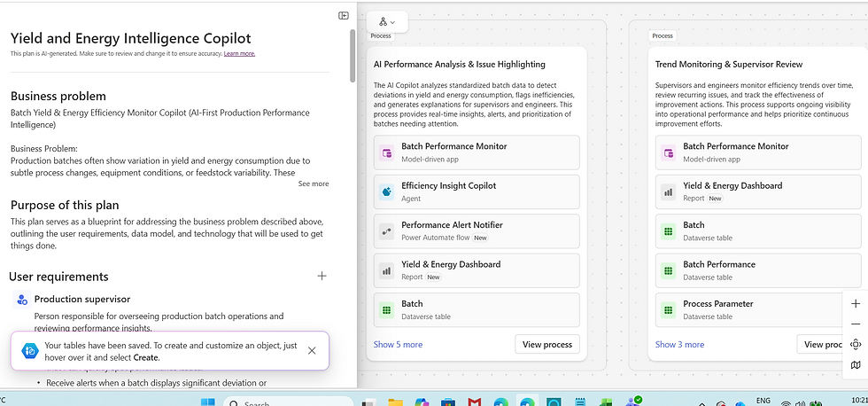Screen dimensions: 868x406
Task: Expand list with Show 3 more
Action: coord(679,344)
